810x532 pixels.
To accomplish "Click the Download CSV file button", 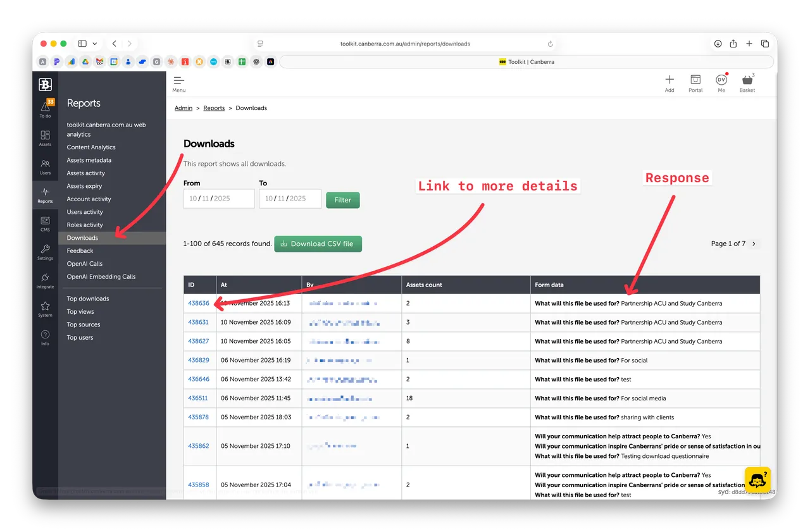I will pyautogui.click(x=318, y=244).
